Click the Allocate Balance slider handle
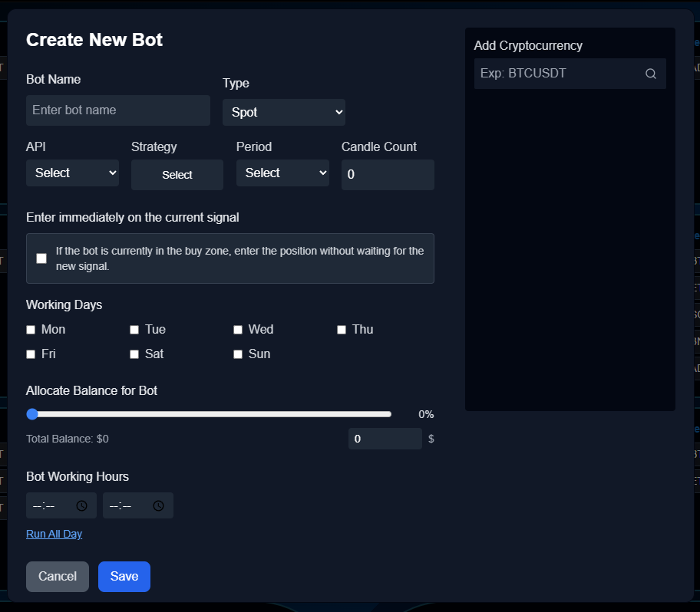This screenshot has width=700, height=612. tap(32, 414)
